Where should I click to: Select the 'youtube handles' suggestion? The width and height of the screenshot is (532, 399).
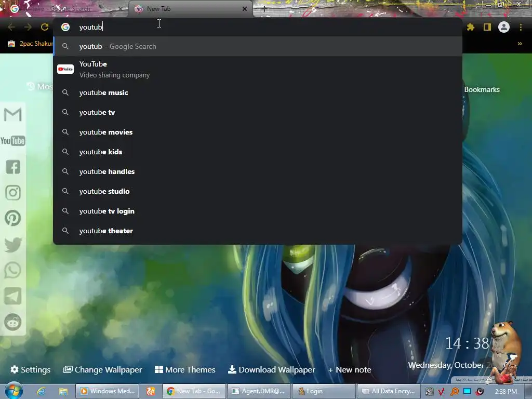click(258, 171)
